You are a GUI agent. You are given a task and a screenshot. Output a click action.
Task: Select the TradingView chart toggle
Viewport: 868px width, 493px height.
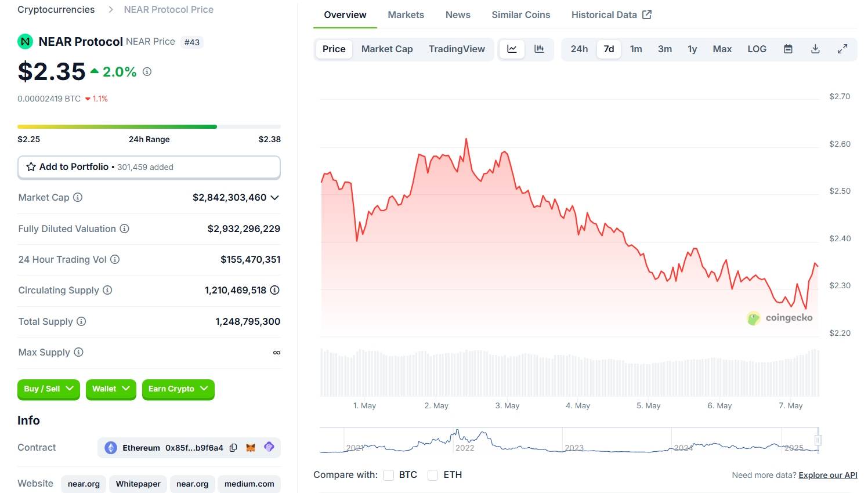[457, 49]
